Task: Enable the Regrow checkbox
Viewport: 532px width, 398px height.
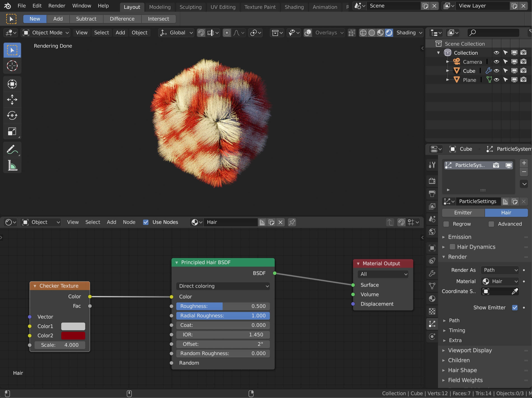Action: point(446,224)
